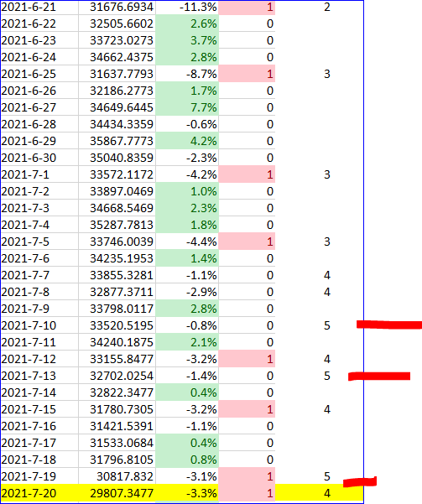Click price cell 32822.3477
This screenshot has width=422, height=504.
pyautogui.click(x=117, y=392)
